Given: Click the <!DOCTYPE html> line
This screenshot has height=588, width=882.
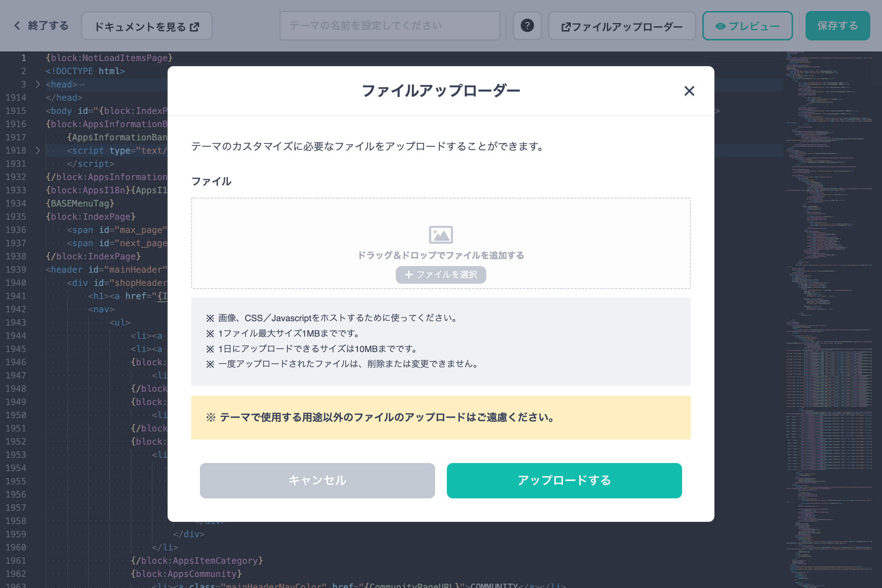Looking at the screenshot, I should (85, 71).
